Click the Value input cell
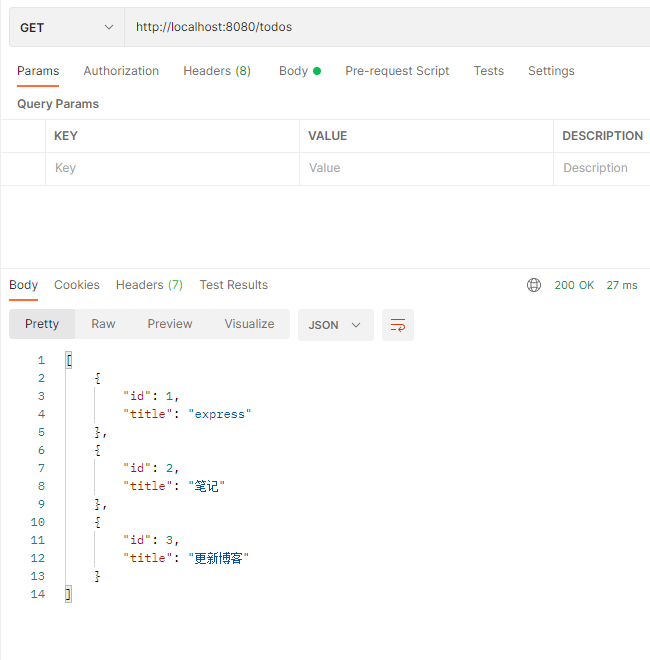 tap(426, 168)
